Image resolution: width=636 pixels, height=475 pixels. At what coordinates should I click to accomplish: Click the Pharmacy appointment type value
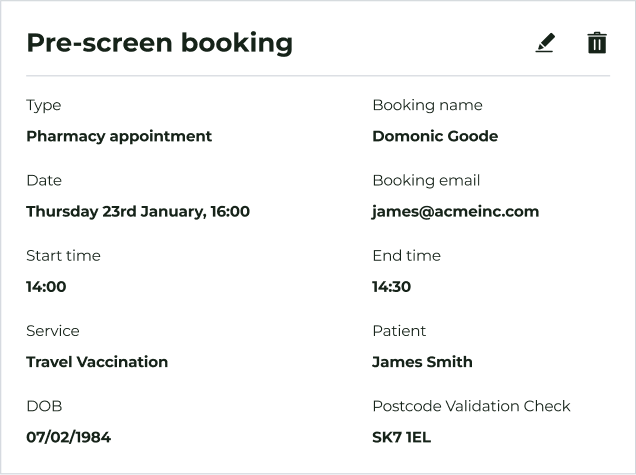tap(119, 136)
